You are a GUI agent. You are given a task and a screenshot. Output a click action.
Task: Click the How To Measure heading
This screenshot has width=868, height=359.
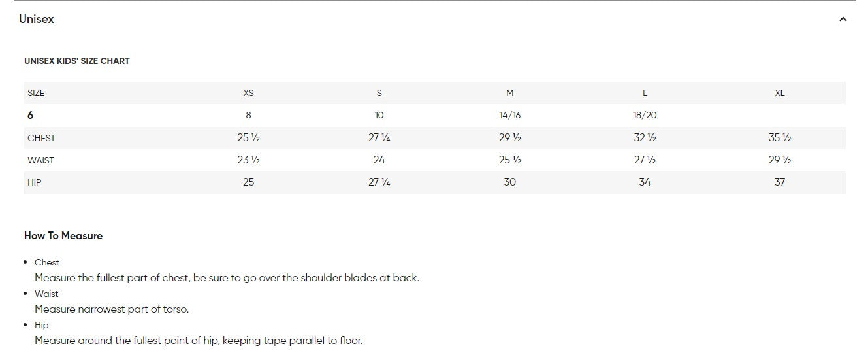coord(63,236)
